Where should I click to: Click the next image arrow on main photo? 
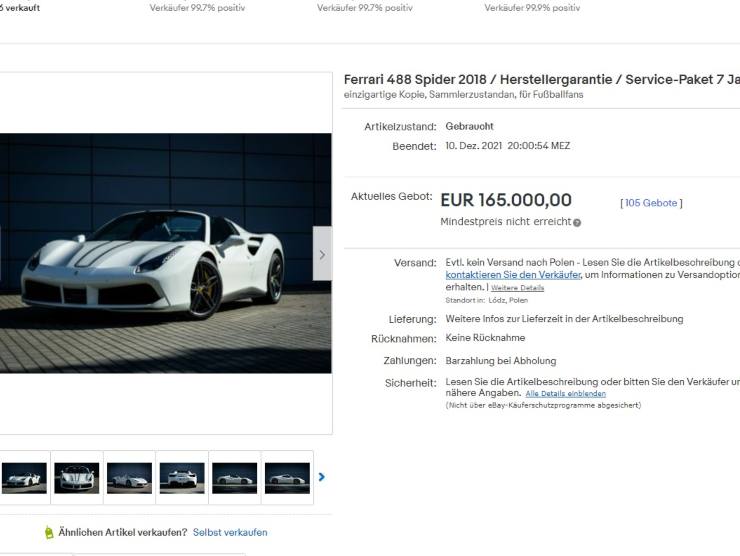click(x=322, y=253)
